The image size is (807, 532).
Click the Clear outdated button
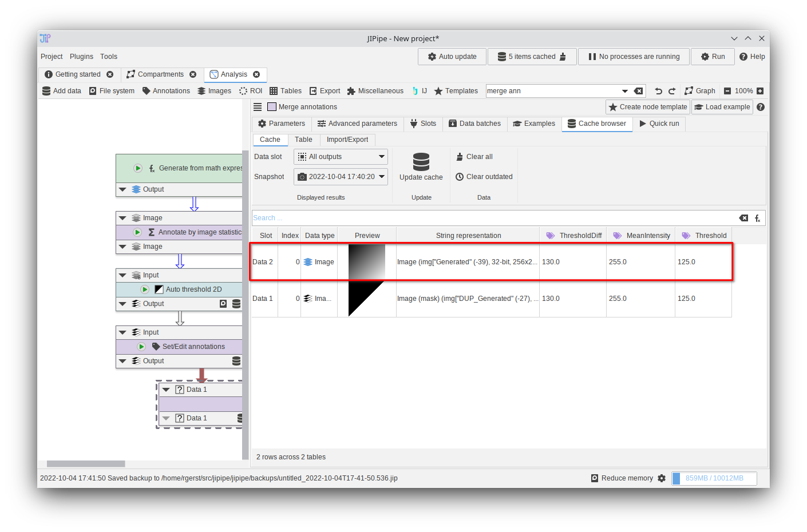point(484,177)
